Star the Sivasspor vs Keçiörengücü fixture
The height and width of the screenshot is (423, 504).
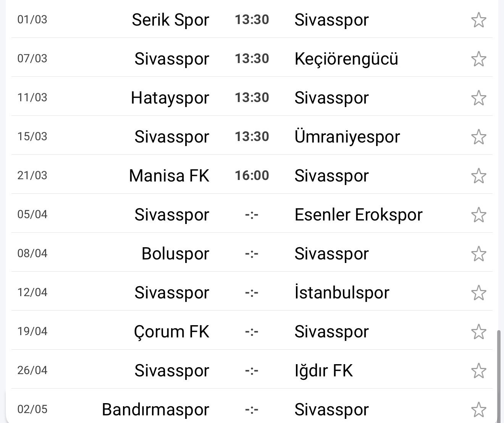(x=478, y=59)
